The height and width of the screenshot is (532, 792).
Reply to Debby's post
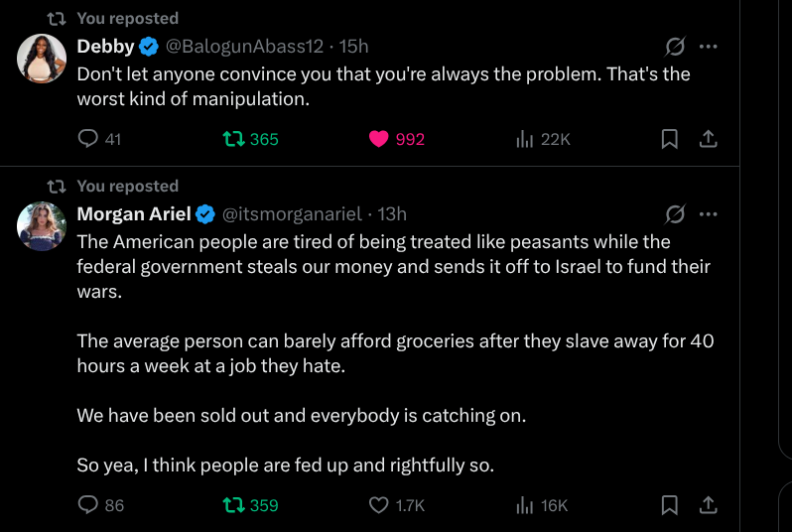pyautogui.click(x=88, y=139)
